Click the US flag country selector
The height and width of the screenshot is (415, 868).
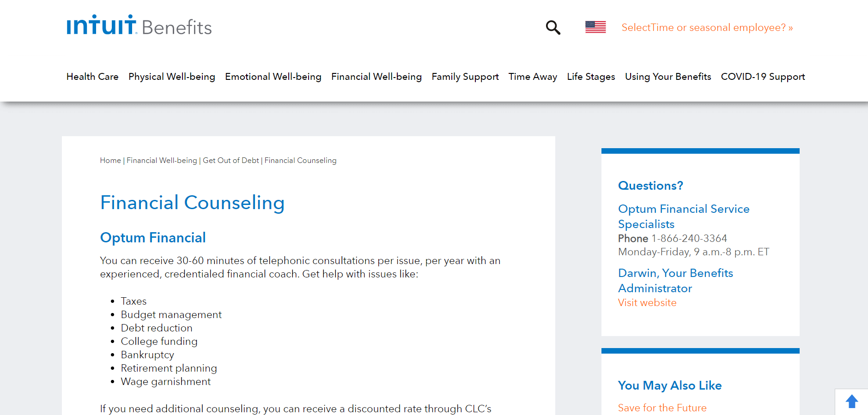tap(595, 27)
